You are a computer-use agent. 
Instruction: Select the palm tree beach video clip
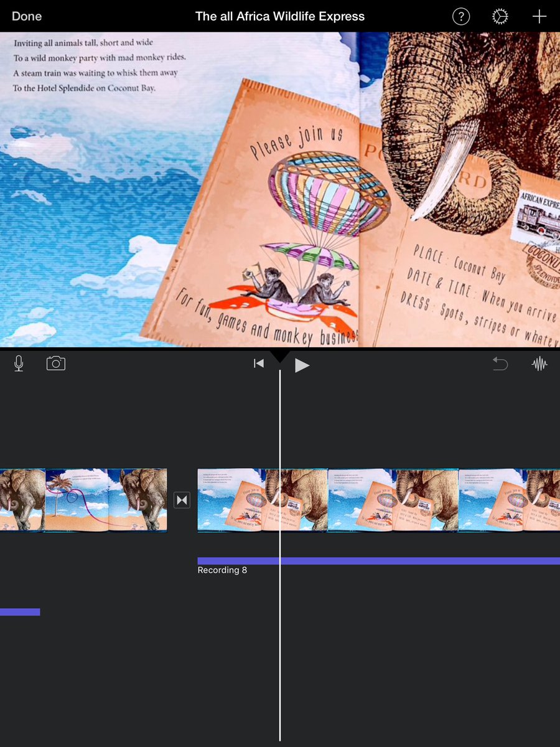[83, 500]
